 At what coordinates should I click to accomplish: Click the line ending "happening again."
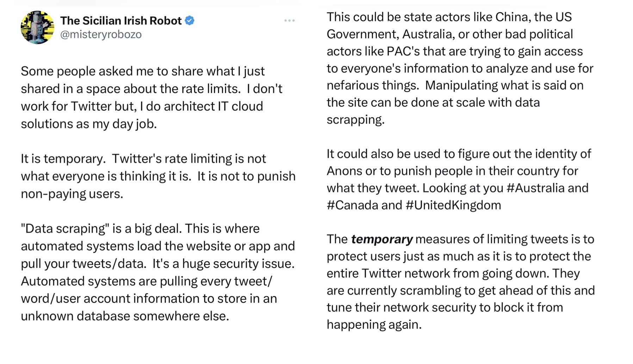click(374, 325)
